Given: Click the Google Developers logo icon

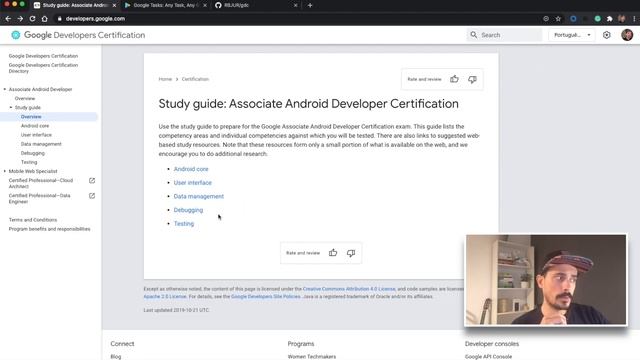Looking at the screenshot, I should click(x=16, y=35).
